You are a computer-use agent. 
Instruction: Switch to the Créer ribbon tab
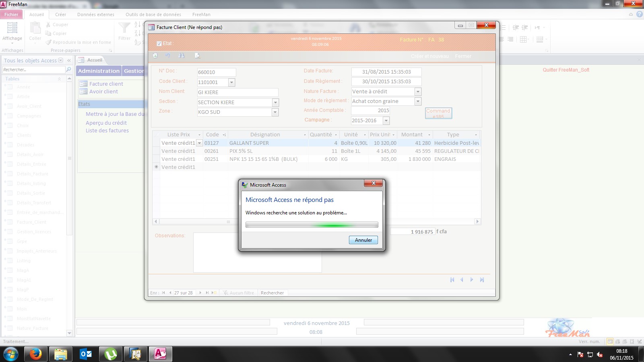[x=61, y=14]
